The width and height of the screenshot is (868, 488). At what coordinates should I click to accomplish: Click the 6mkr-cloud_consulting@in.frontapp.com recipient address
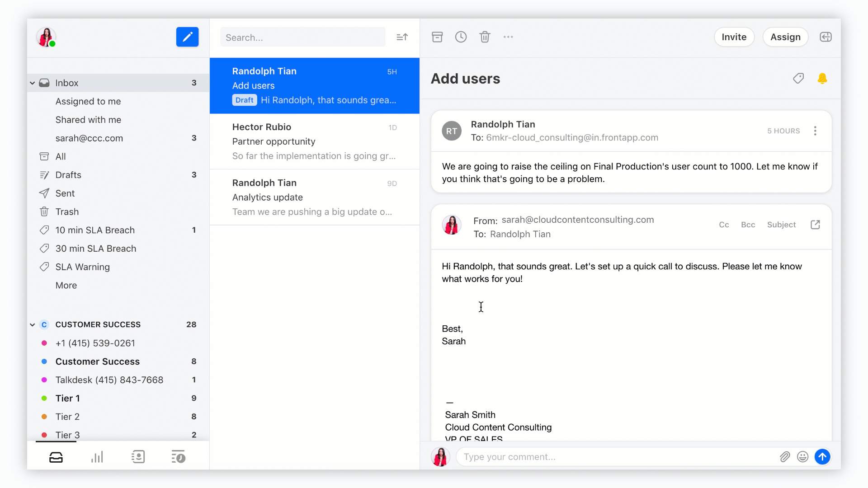pyautogui.click(x=572, y=137)
